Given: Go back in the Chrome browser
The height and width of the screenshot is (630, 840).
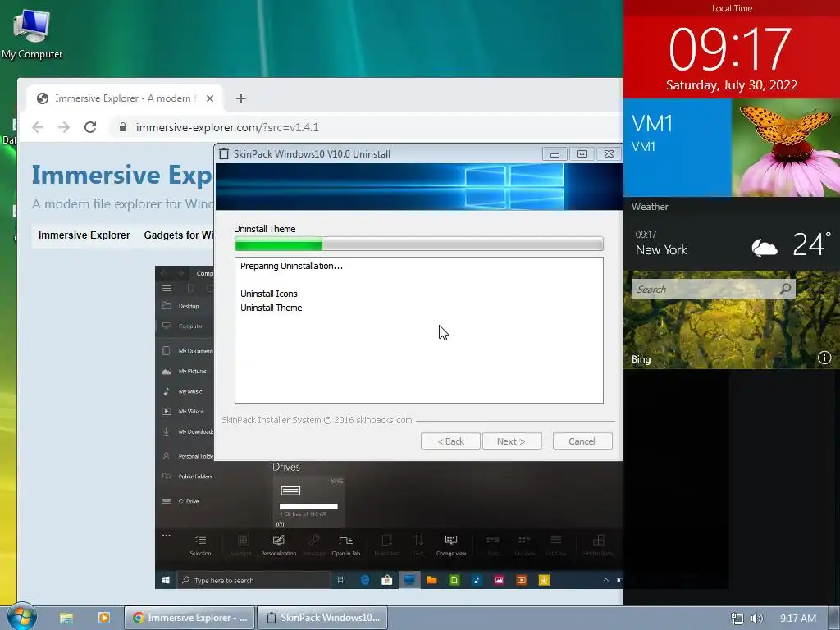Looking at the screenshot, I should [38, 127].
